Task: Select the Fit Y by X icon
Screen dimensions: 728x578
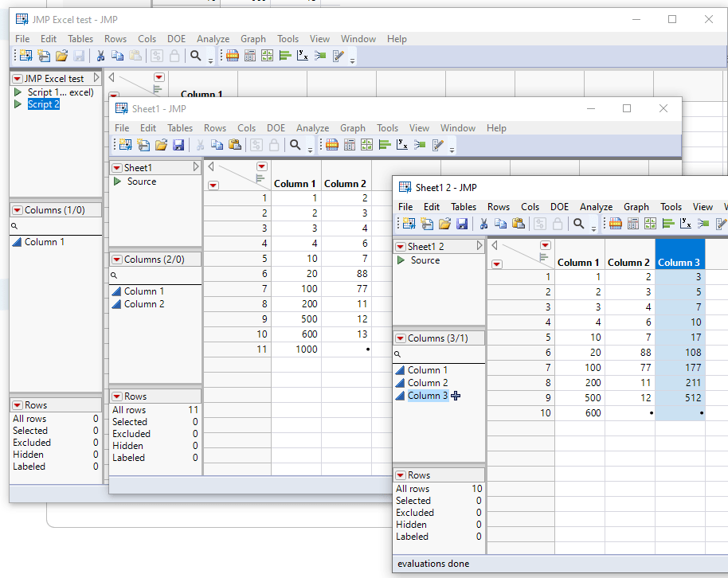Action: [x=686, y=224]
